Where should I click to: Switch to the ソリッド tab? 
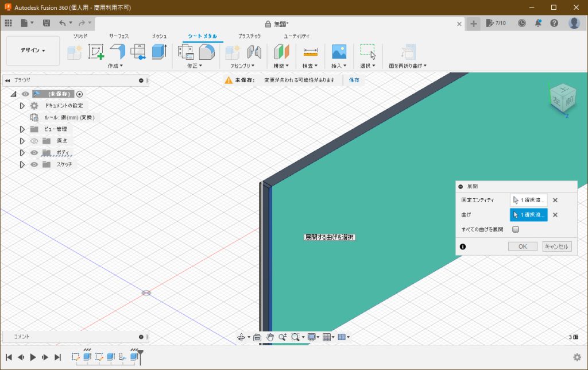pyautogui.click(x=80, y=36)
